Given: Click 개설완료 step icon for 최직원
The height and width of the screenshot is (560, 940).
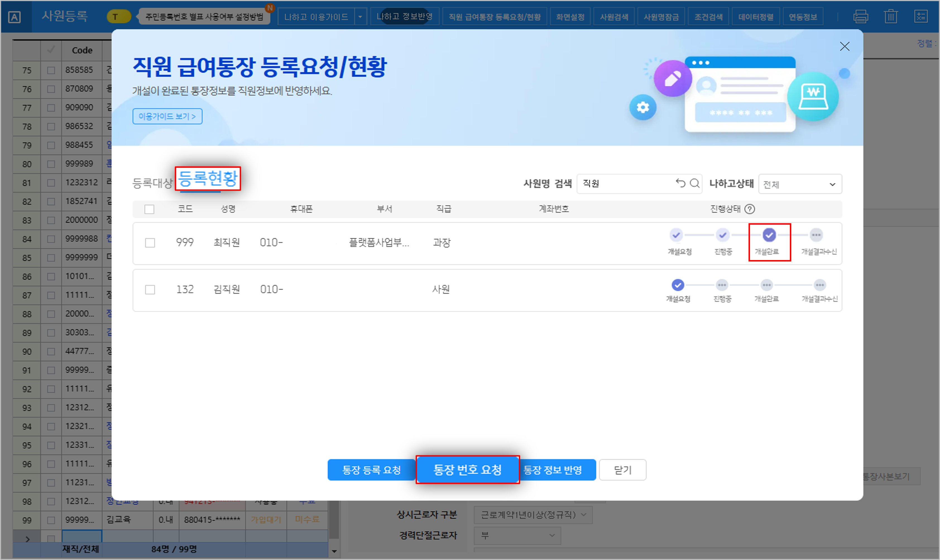Looking at the screenshot, I should coord(769,235).
